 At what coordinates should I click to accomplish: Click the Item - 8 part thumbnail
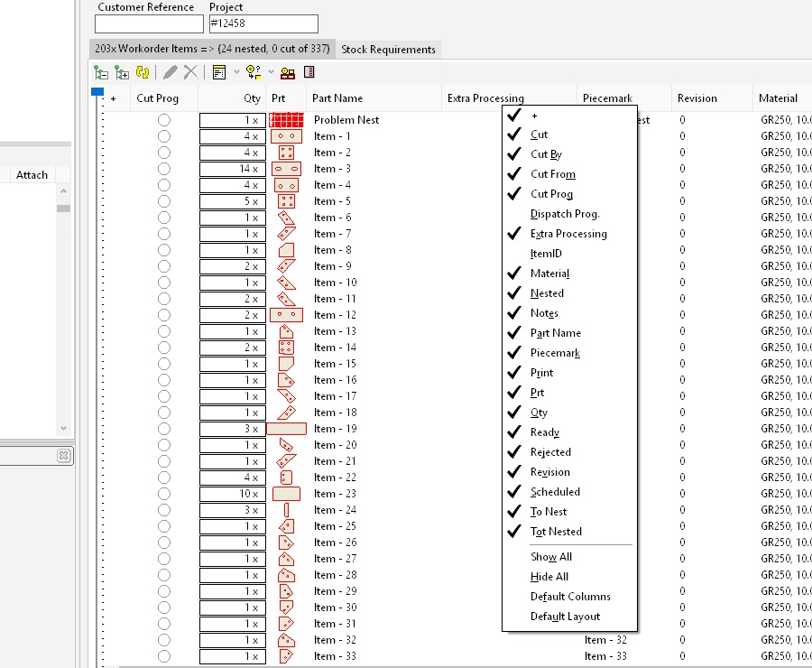pos(286,250)
